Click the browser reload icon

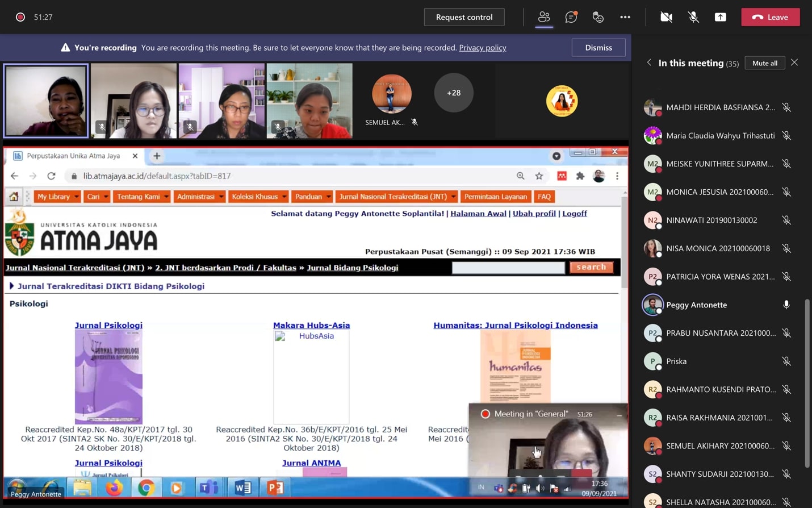pyautogui.click(x=51, y=176)
